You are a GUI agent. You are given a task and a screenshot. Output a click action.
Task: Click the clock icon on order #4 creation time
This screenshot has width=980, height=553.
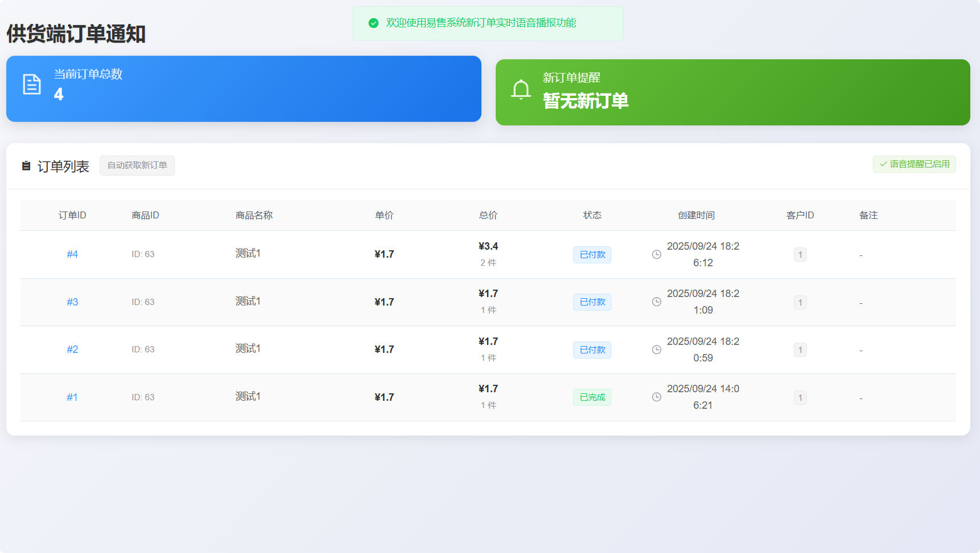656,254
